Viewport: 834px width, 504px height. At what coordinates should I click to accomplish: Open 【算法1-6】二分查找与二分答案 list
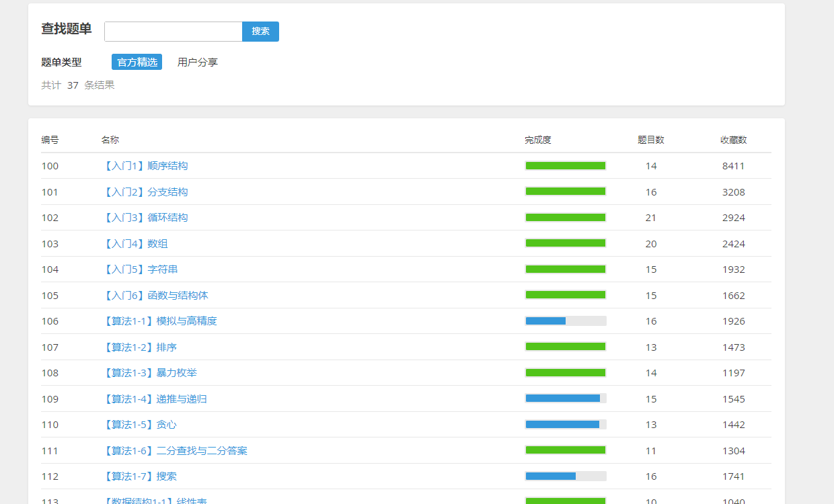(x=175, y=451)
